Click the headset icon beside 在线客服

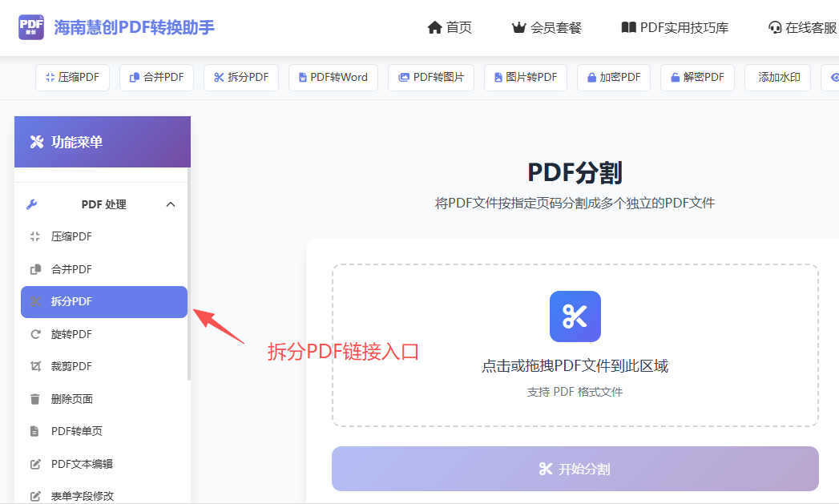[x=775, y=27]
